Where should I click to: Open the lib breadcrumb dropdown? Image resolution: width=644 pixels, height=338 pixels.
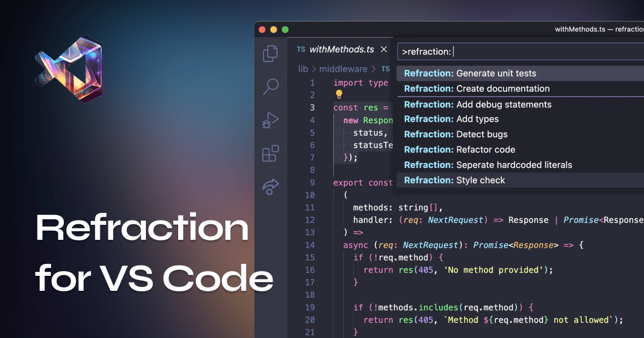[x=302, y=69]
